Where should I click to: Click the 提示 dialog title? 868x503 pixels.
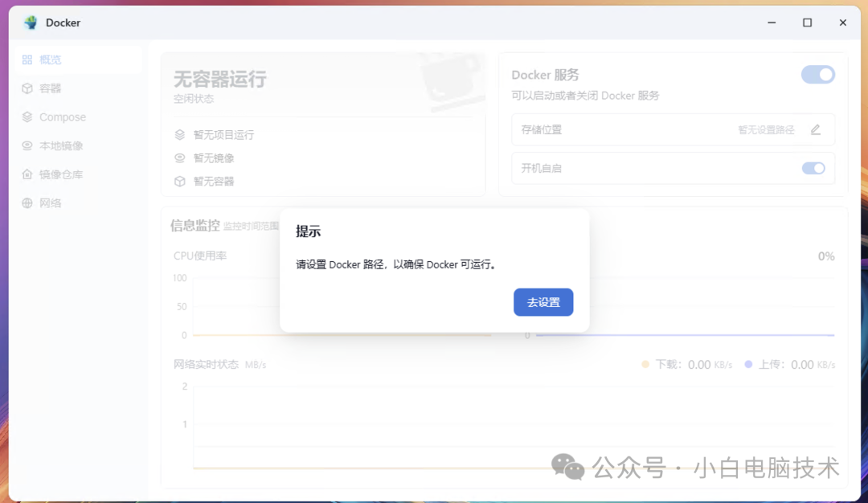point(309,231)
